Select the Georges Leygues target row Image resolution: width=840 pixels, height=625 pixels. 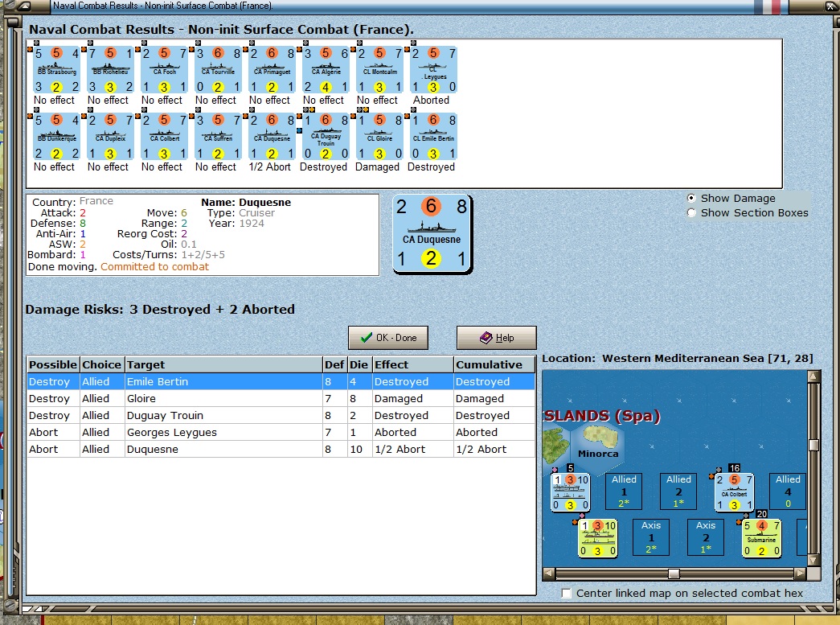coord(281,433)
